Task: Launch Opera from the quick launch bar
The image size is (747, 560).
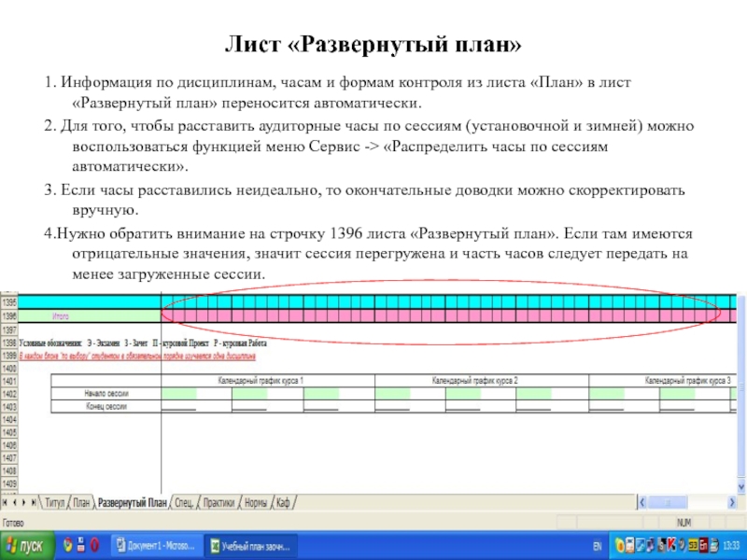Action: point(95,545)
